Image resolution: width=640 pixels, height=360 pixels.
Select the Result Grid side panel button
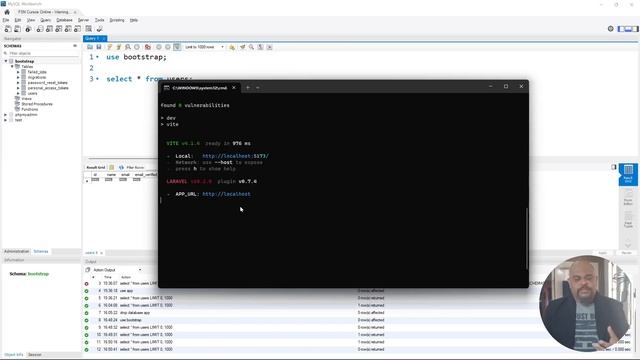[x=628, y=174]
